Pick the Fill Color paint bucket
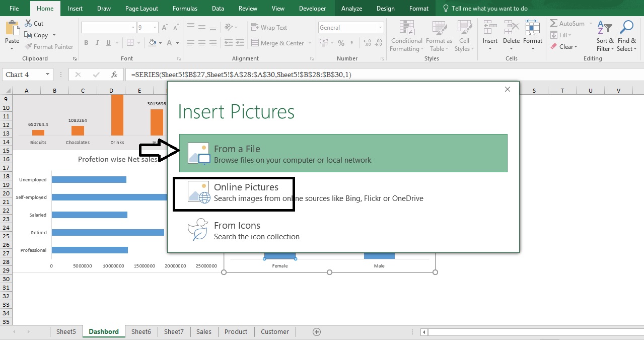Image resolution: width=644 pixels, height=340 pixels. tap(151, 43)
